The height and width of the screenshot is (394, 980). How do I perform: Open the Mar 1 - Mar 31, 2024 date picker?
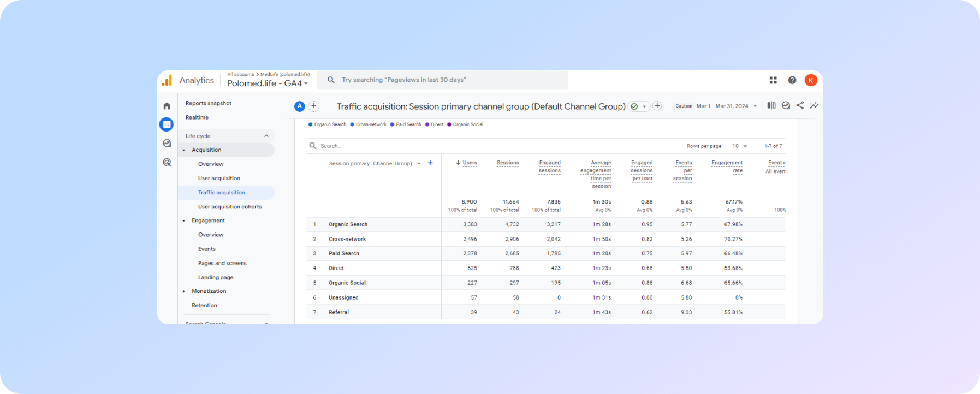pyautogui.click(x=726, y=106)
